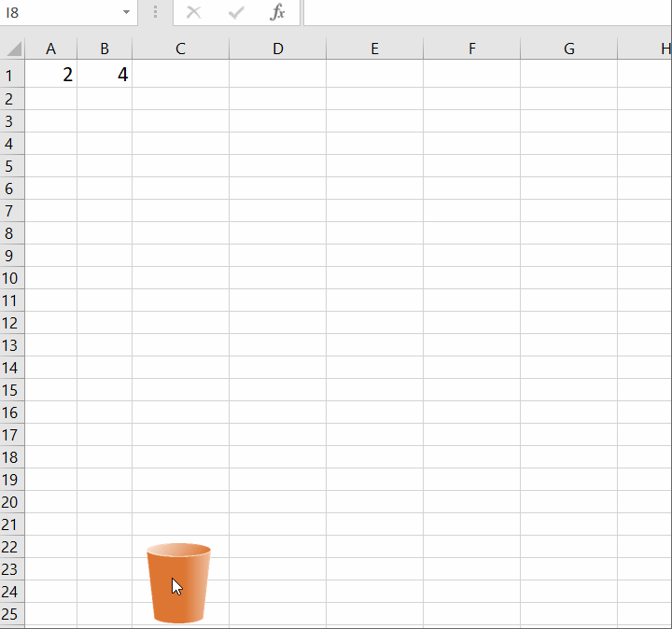
Task: Select row 15 header
Action: pyautogui.click(x=11, y=390)
